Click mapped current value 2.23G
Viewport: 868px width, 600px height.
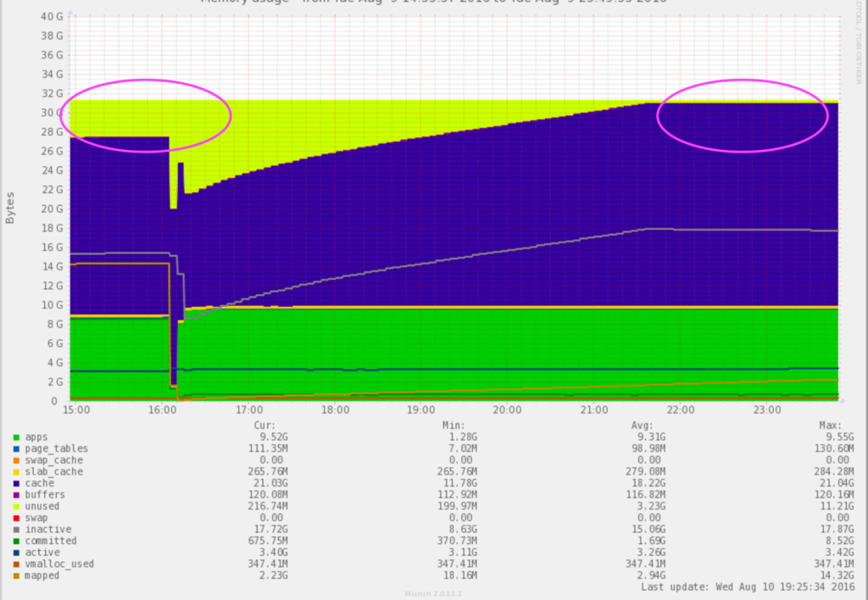[x=274, y=576]
